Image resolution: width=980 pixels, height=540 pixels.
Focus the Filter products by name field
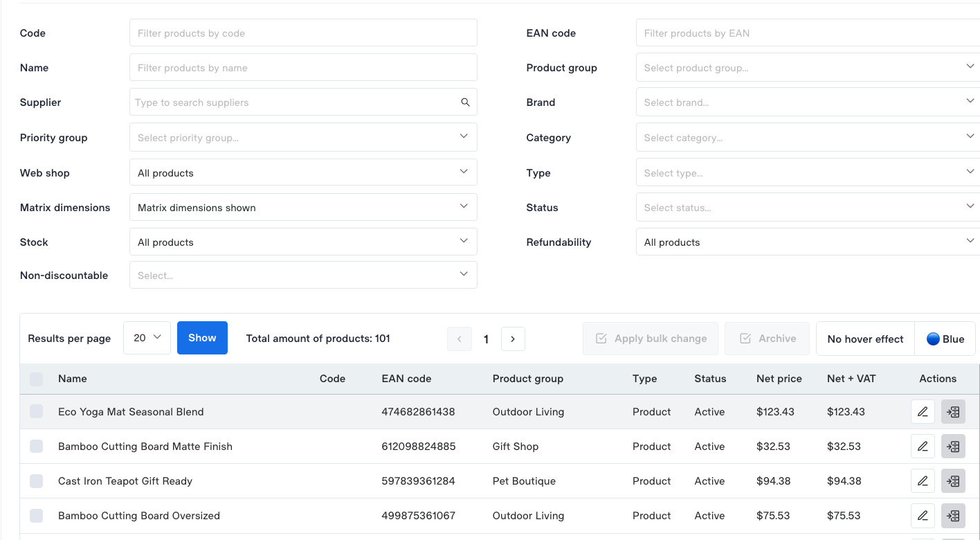pyautogui.click(x=303, y=68)
